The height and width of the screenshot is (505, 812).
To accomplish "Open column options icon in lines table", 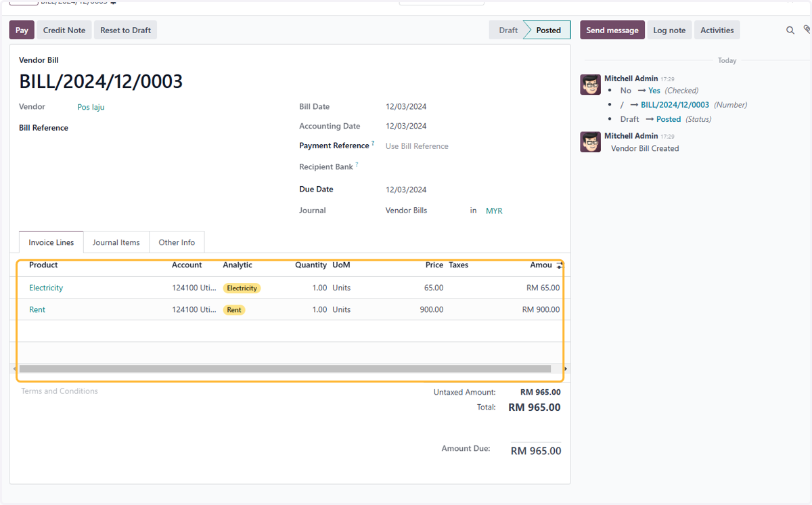I will pos(560,265).
